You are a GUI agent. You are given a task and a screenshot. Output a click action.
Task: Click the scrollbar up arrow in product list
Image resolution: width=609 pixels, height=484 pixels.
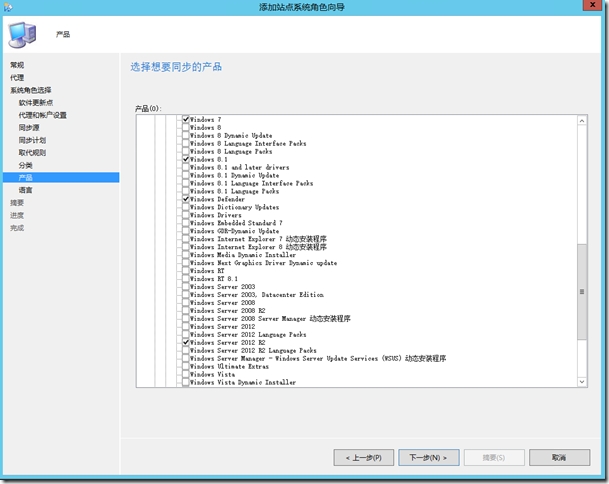pyautogui.click(x=582, y=121)
